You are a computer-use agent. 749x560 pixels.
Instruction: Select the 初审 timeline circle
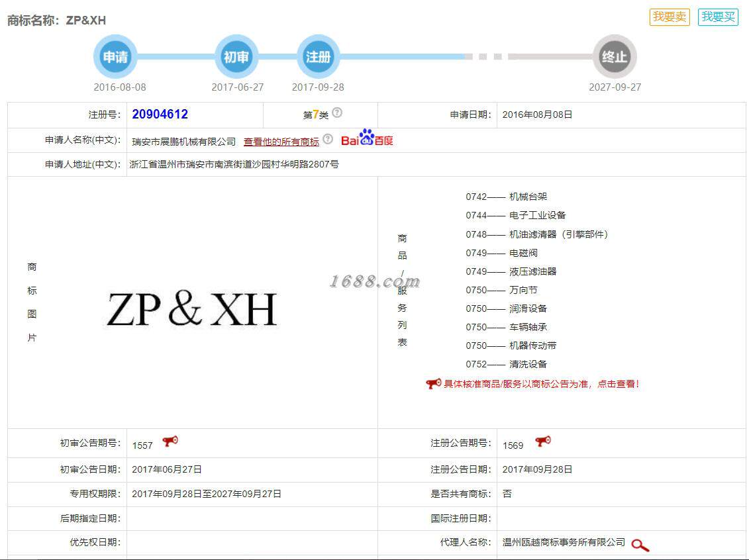[x=236, y=57]
